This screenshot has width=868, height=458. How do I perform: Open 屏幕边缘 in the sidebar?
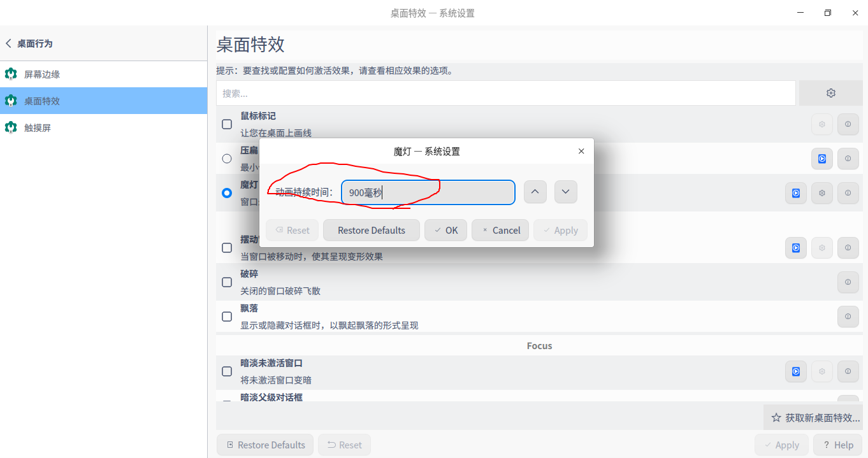coord(103,74)
